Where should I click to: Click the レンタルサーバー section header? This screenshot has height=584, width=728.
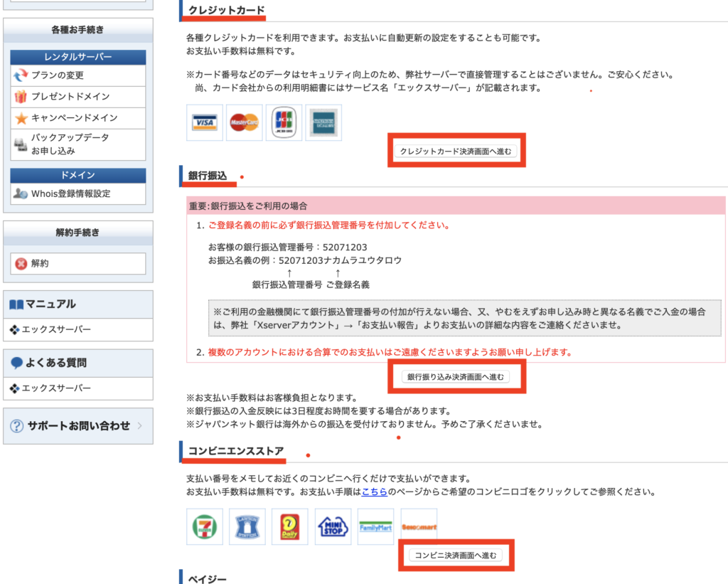[x=78, y=57]
